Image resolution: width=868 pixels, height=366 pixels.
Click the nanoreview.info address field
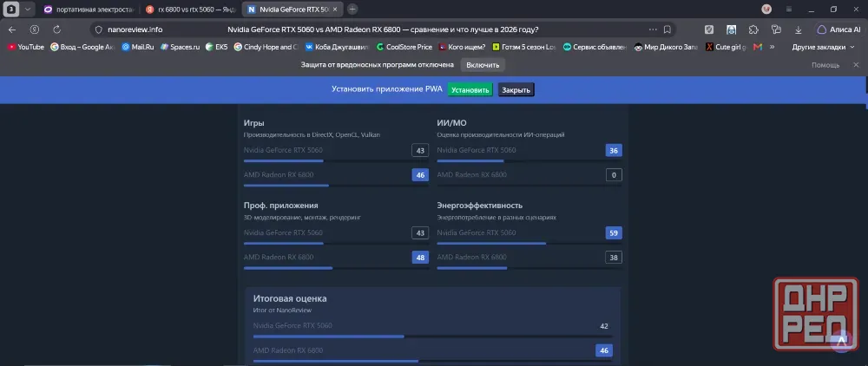point(382,29)
